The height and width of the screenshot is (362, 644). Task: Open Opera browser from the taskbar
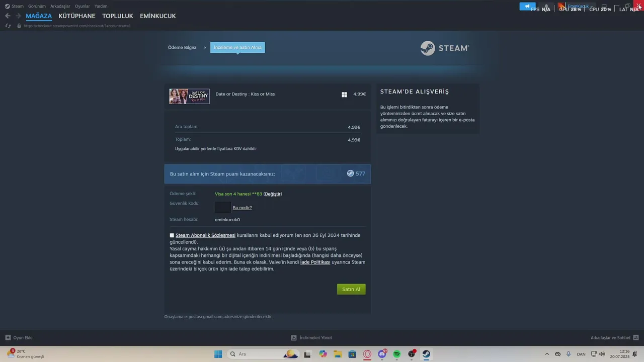[367, 354]
